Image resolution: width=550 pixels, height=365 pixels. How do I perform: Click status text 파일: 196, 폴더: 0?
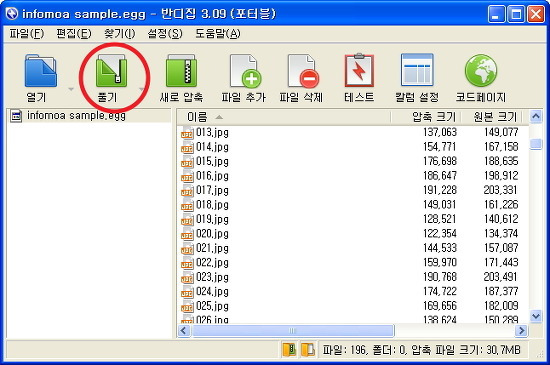(364, 350)
